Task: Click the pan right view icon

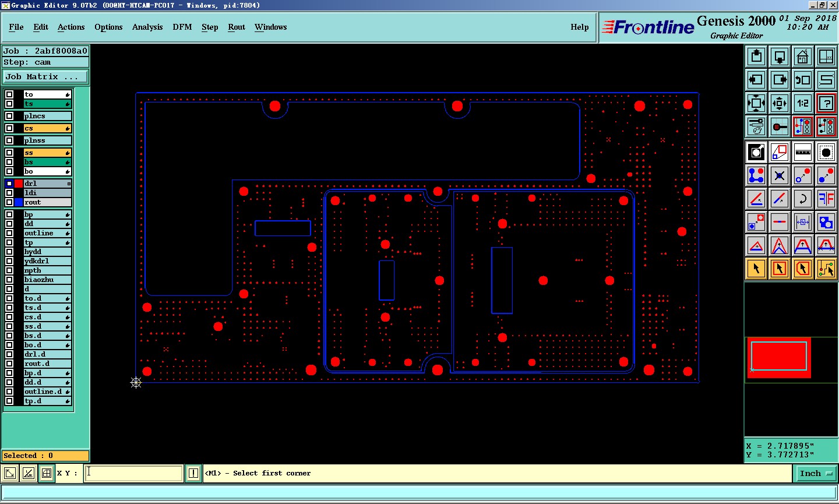Action: pos(780,80)
